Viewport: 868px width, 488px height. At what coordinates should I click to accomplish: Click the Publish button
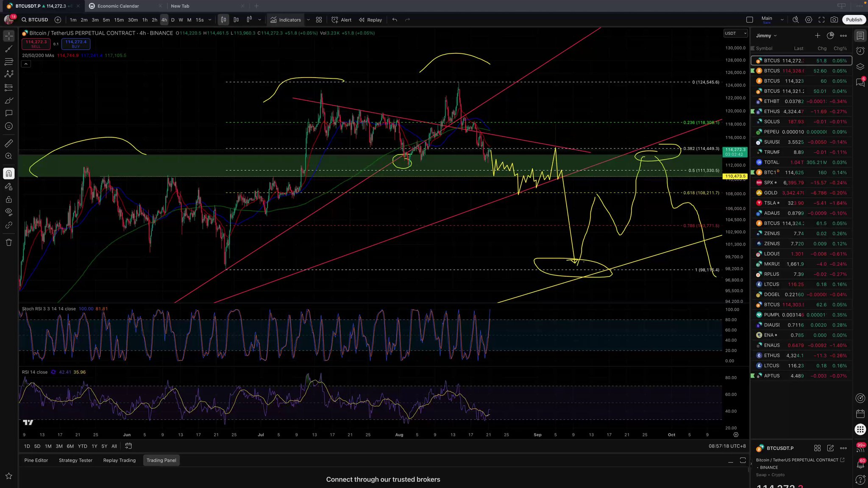(x=854, y=20)
